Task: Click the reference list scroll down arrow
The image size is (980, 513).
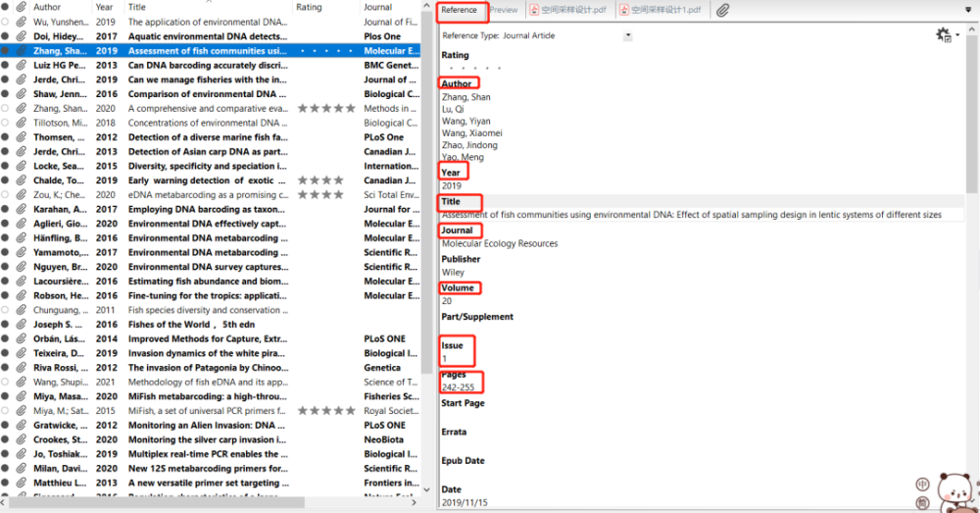Action: pyautogui.click(x=427, y=489)
